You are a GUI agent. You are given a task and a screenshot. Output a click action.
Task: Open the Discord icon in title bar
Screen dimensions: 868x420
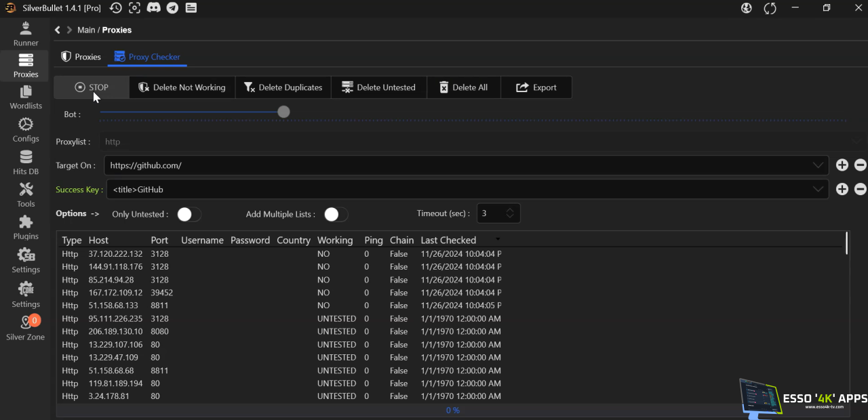[154, 8]
